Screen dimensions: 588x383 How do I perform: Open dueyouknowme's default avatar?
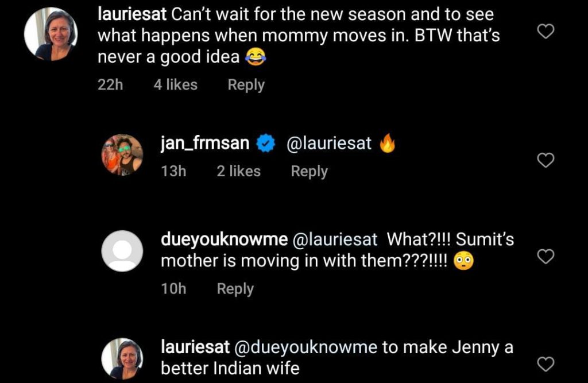(122, 251)
